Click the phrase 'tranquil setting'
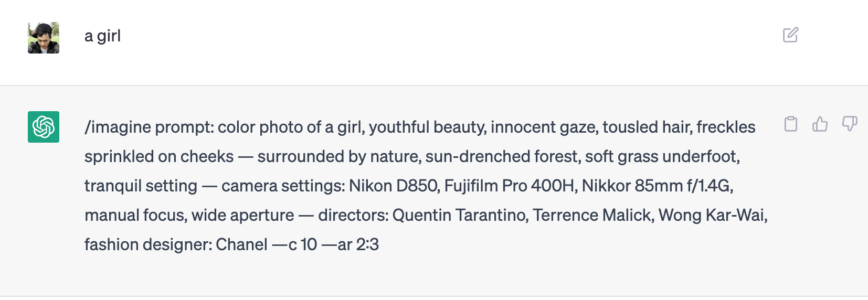The width and height of the screenshot is (868, 300). coord(141,186)
